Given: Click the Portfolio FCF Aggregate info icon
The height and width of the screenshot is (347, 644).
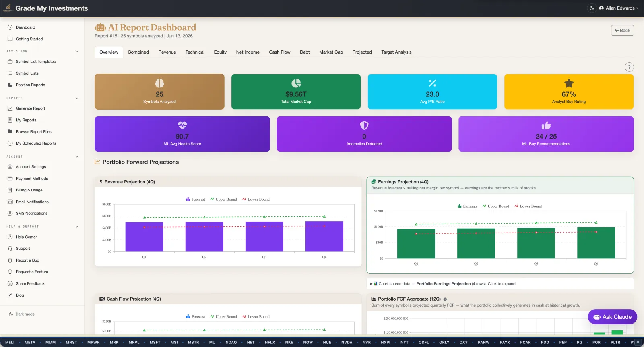Looking at the screenshot, I should 445,299.
